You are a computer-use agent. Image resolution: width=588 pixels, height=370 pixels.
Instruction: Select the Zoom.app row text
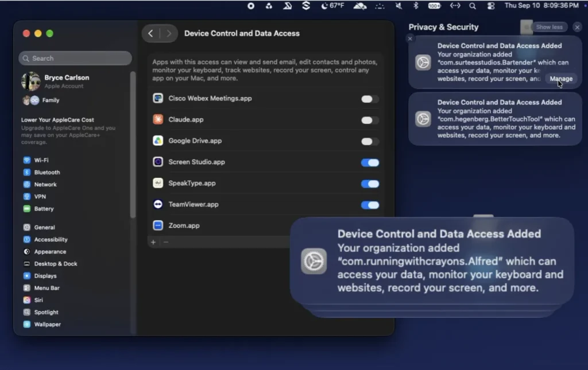click(x=184, y=225)
